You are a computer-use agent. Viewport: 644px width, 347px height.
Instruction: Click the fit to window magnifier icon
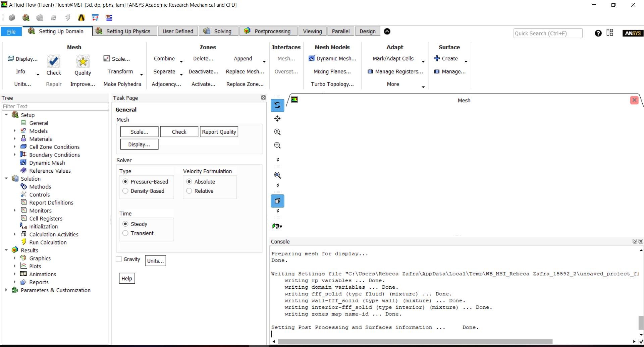277,175
